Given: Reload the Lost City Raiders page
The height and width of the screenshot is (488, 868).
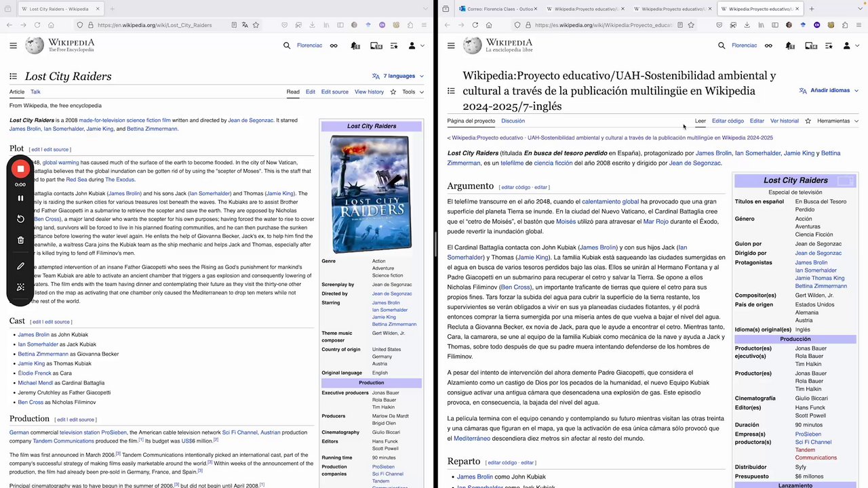Looking at the screenshot, I should click(x=37, y=25).
